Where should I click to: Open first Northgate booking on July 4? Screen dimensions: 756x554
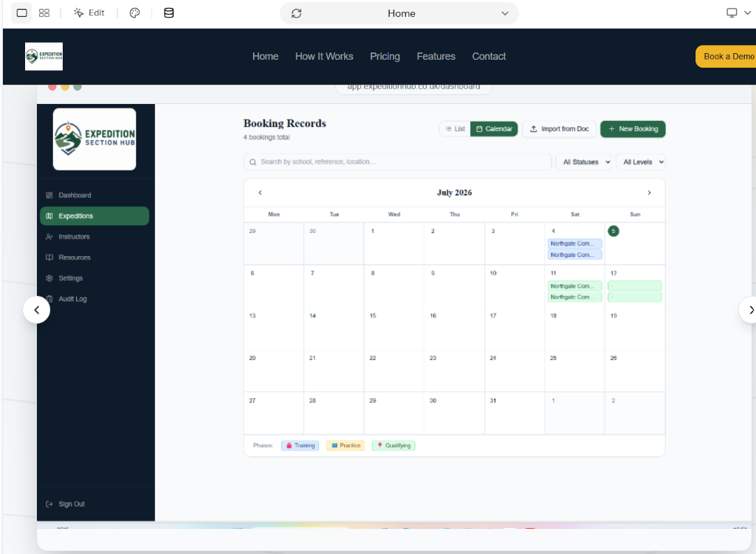(x=574, y=243)
